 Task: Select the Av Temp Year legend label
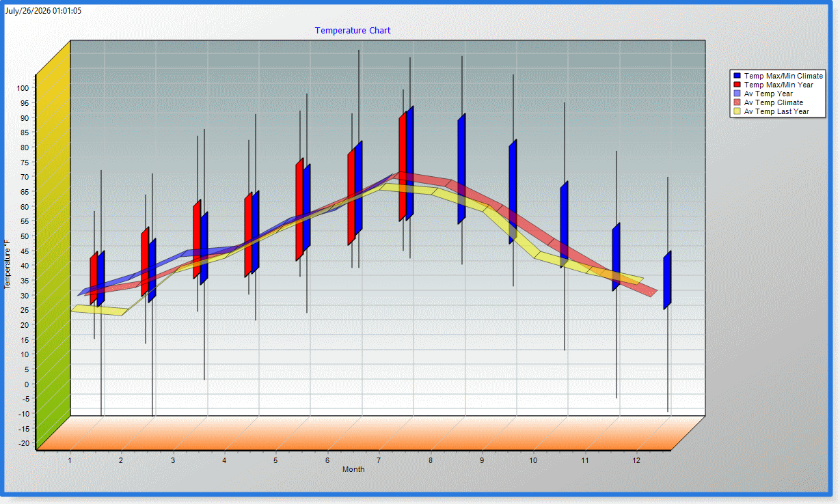pos(768,94)
